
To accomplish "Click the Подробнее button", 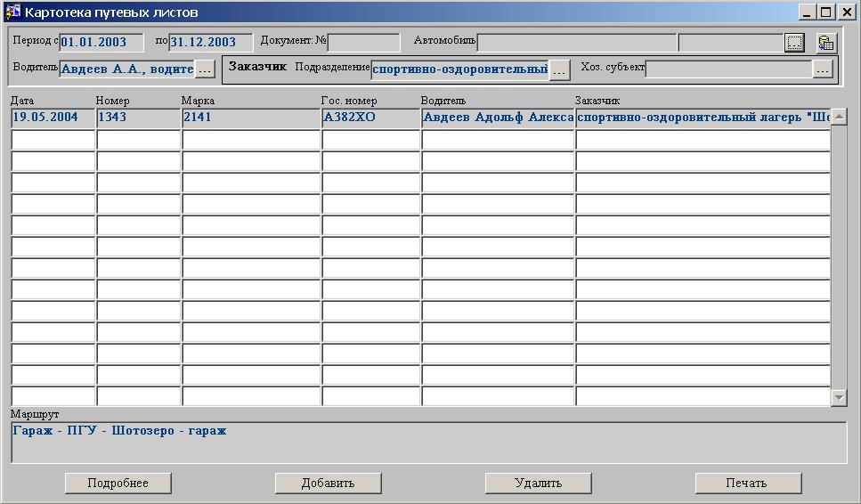I will pyautogui.click(x=118, y=483).
